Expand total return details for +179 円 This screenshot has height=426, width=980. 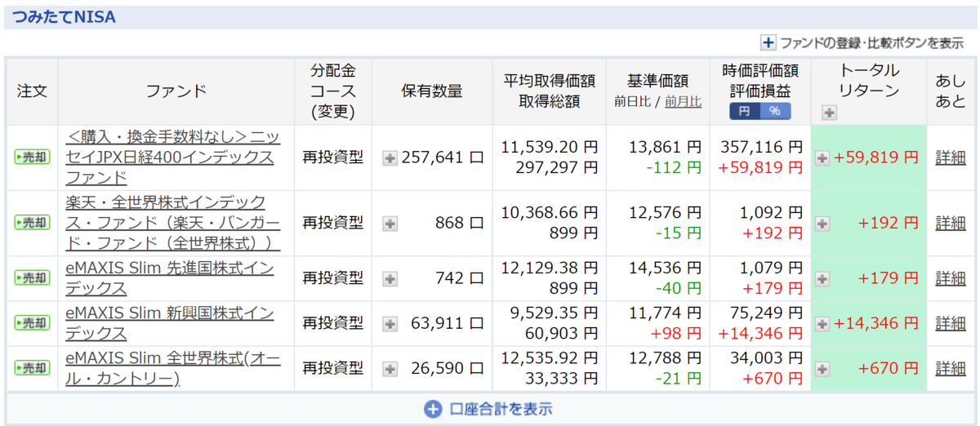click(x=822, y=278)
